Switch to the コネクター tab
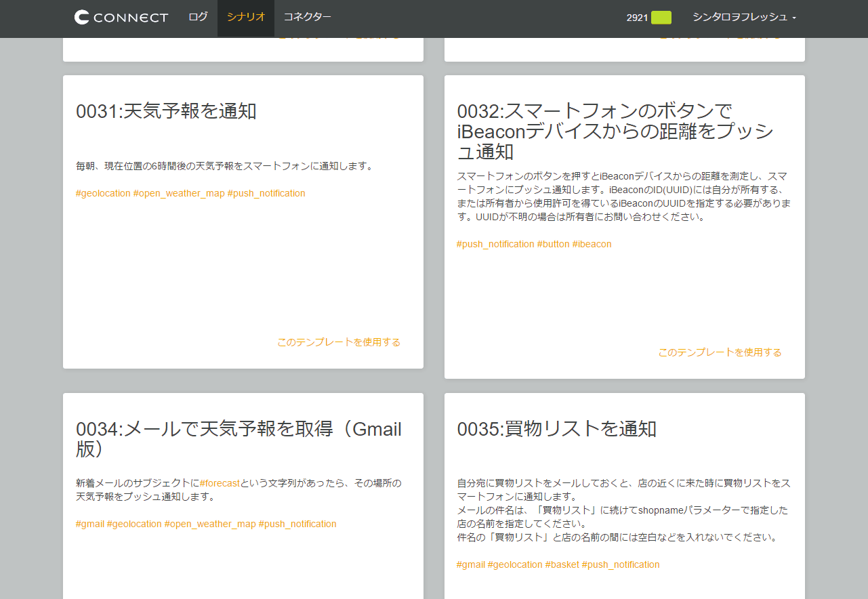868x599 pixels. [308, 17]
